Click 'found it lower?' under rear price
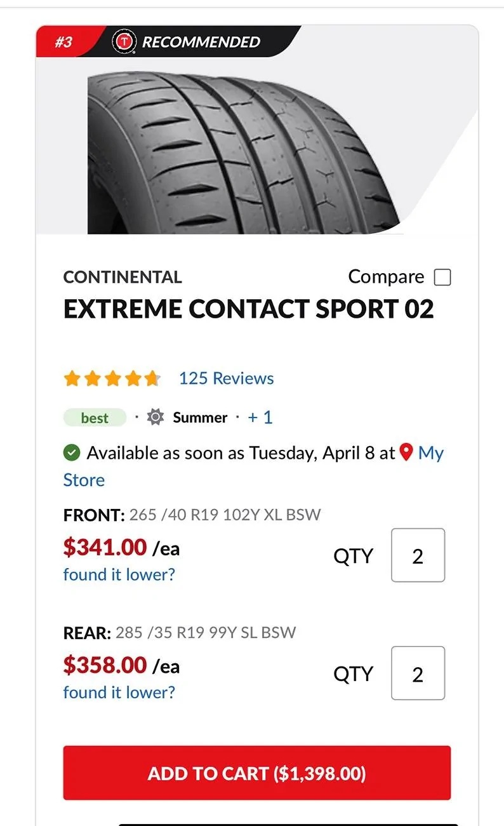The width and height of the screenshot is (504, 826). point(119,692)
